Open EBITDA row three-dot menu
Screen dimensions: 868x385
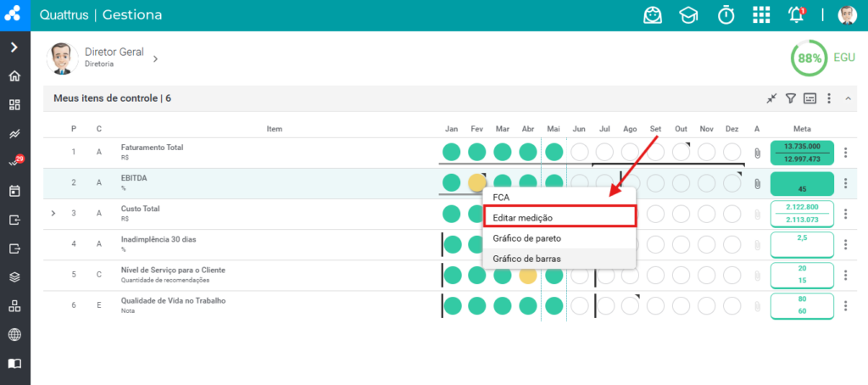pos(845,183)
